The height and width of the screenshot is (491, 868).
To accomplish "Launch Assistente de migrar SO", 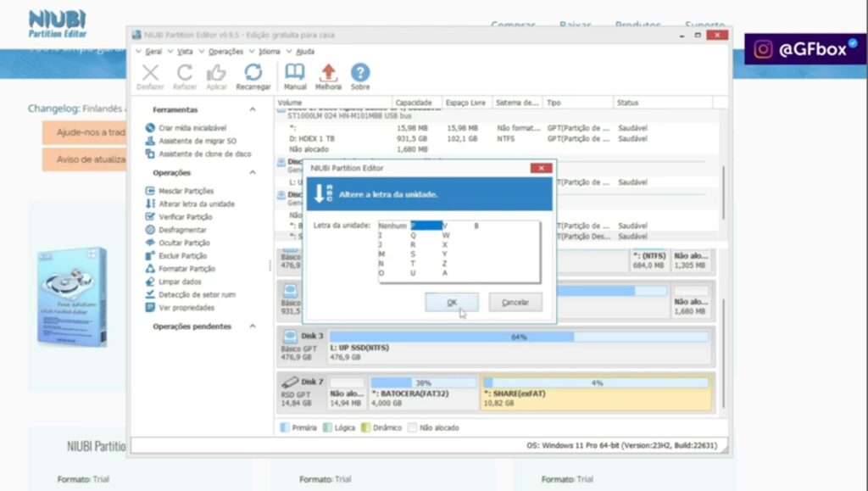I will [x=191, y=141].
